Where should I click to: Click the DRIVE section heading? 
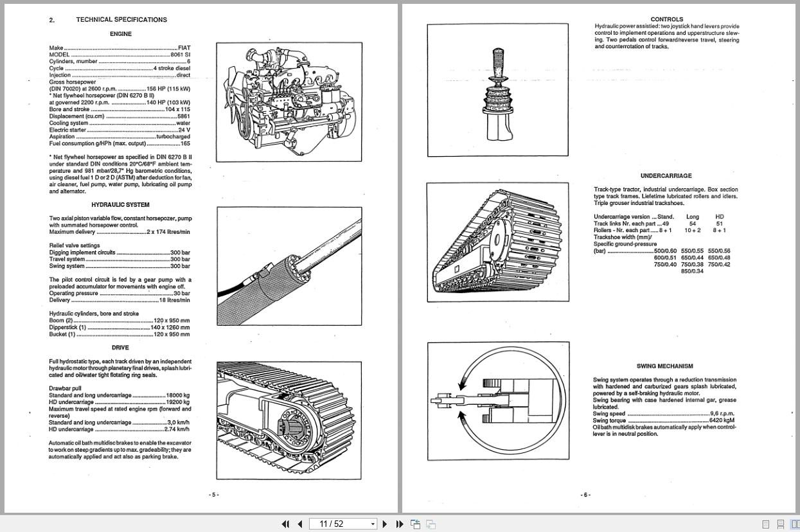(x=120, y=348)
